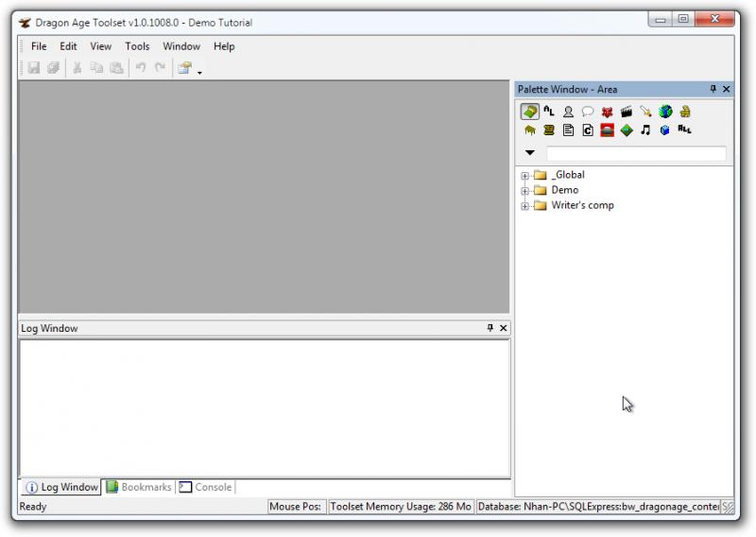Click the Copy toolbar icon
The height and width of the screenshot is (537, 756).
97,67
